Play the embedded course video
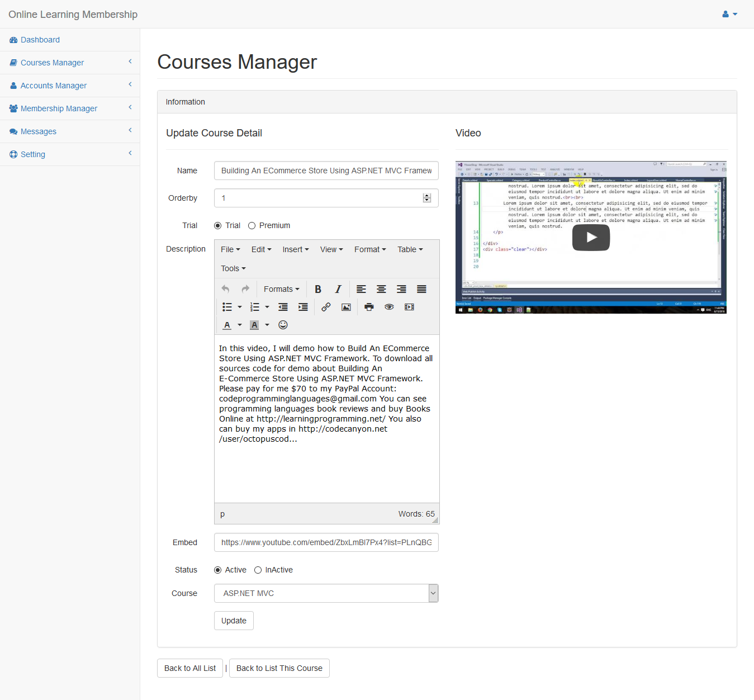 pos(591,238)
